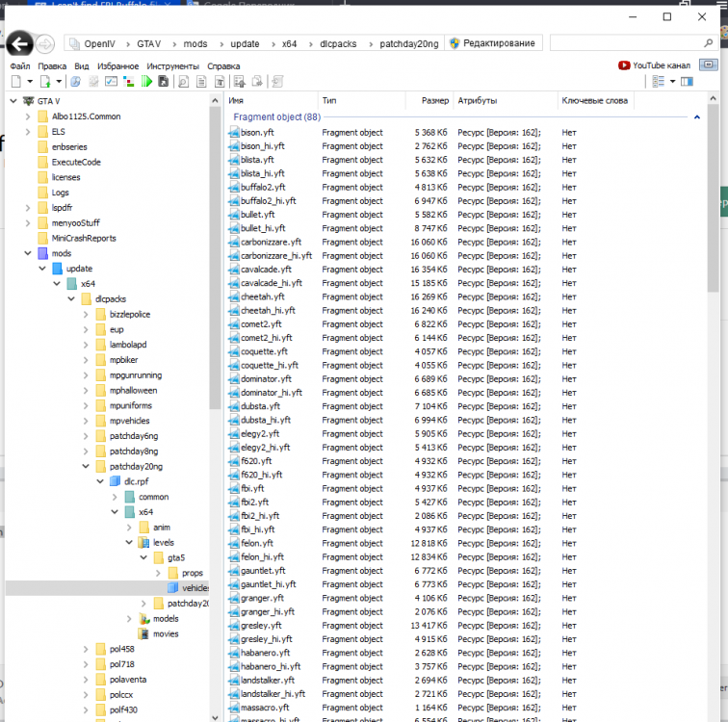This screenshot has width=728, height=722.
Task: Open the Избранное menu
Action: point(117,66)
